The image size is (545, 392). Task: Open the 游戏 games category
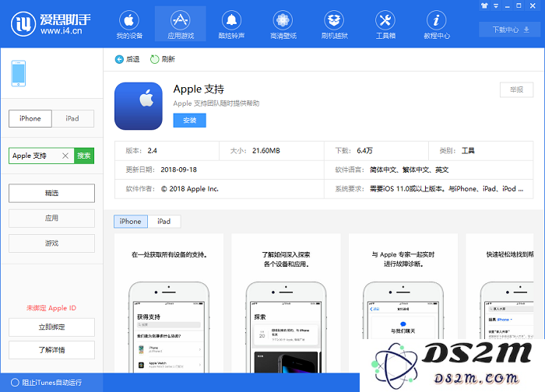pos(52,243)
